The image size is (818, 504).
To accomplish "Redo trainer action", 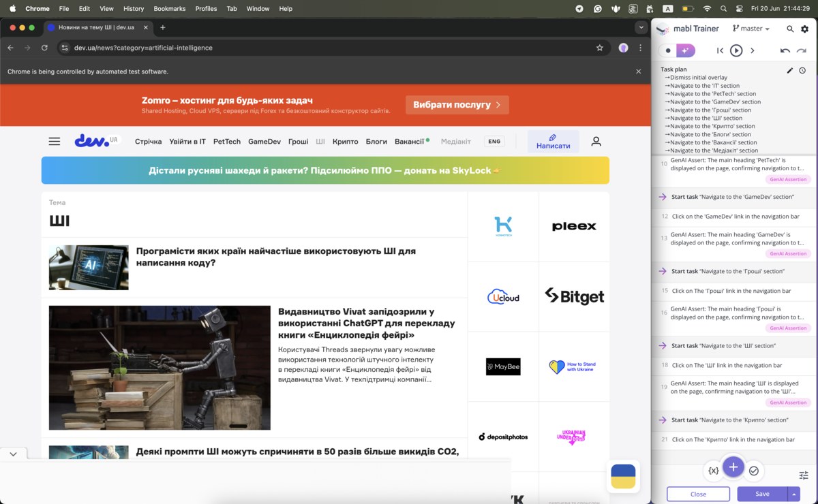I will click(x=802, y=50).
